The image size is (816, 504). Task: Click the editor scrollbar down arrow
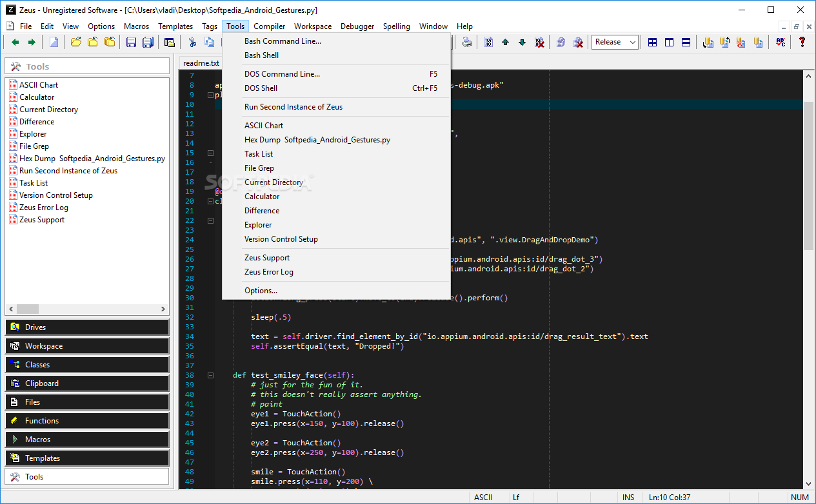[808, 485]
